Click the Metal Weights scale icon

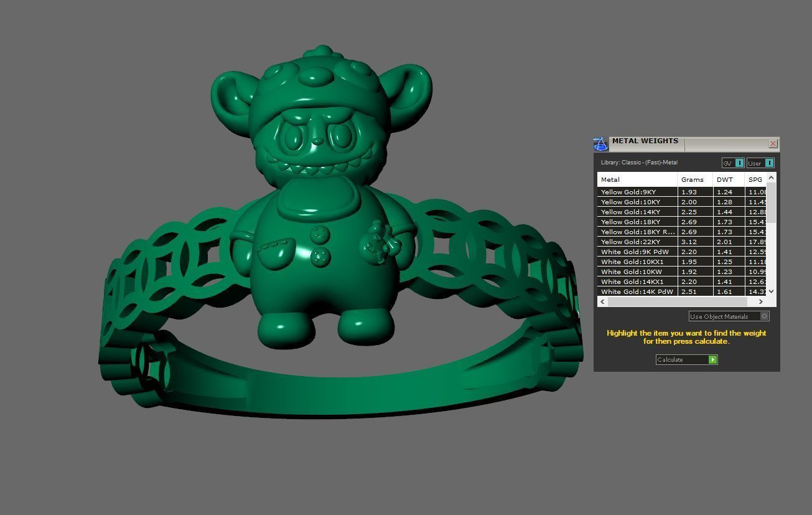600,144
